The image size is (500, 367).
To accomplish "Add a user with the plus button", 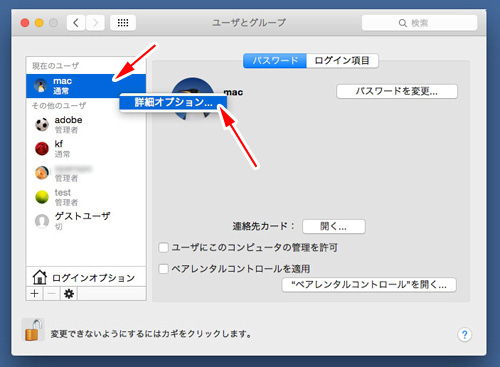I will point(35,294).
